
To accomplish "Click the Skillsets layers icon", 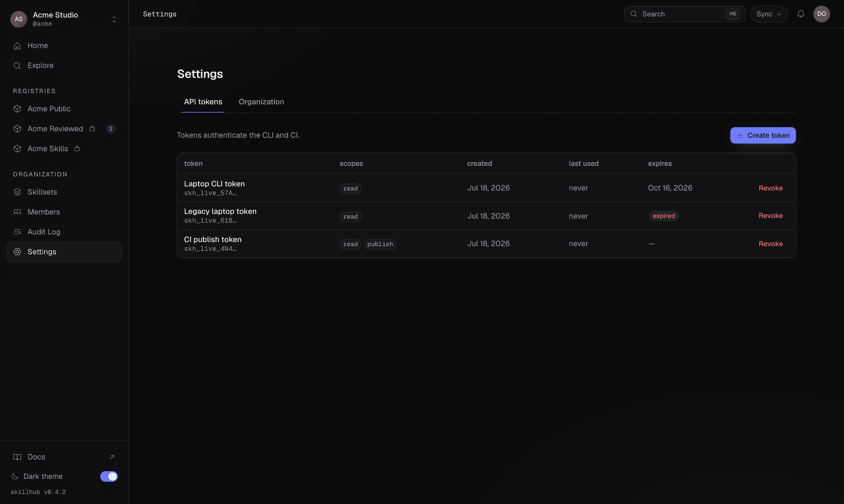I will click(17, 192).
